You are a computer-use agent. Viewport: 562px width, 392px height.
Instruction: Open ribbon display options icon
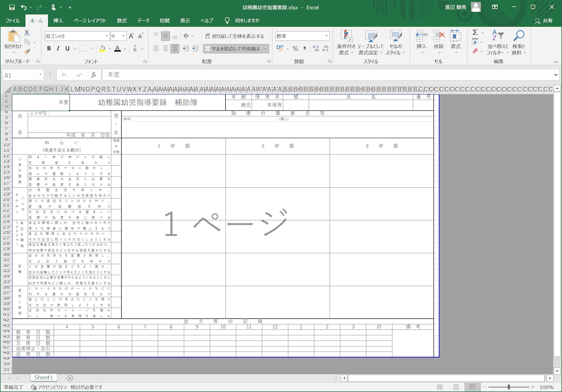coord(495,7)
